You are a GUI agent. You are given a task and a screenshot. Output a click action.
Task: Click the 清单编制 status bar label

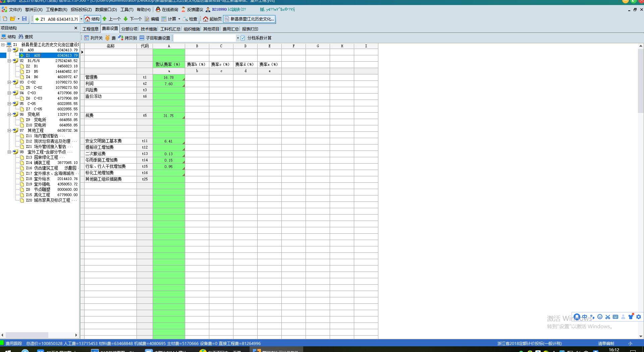(x=606, y=343)
